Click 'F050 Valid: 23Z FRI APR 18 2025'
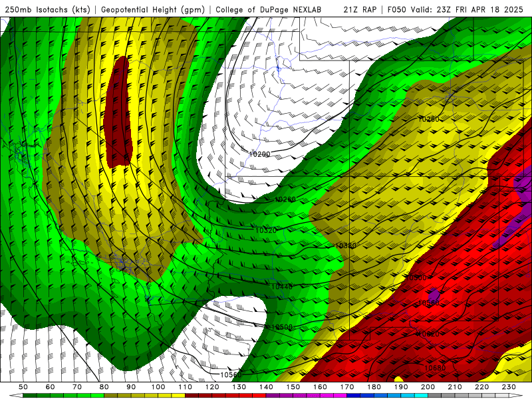The height and width of the screenshot is (399, 532). 456,10
